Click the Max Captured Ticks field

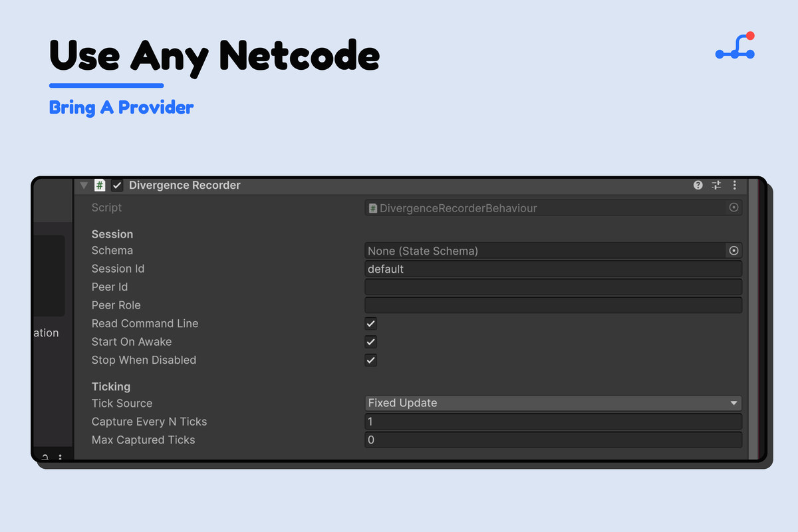tap(553, 440)
